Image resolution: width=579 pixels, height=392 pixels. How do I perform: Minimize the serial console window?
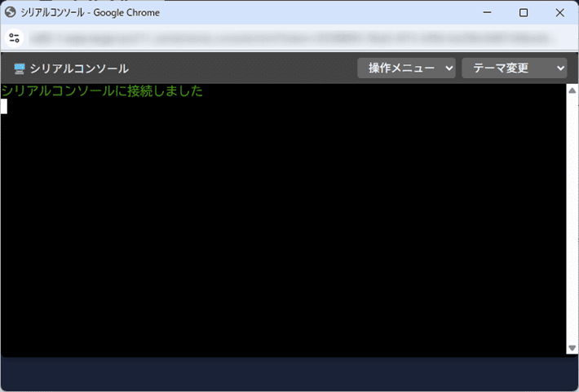[x=488, y=12]
